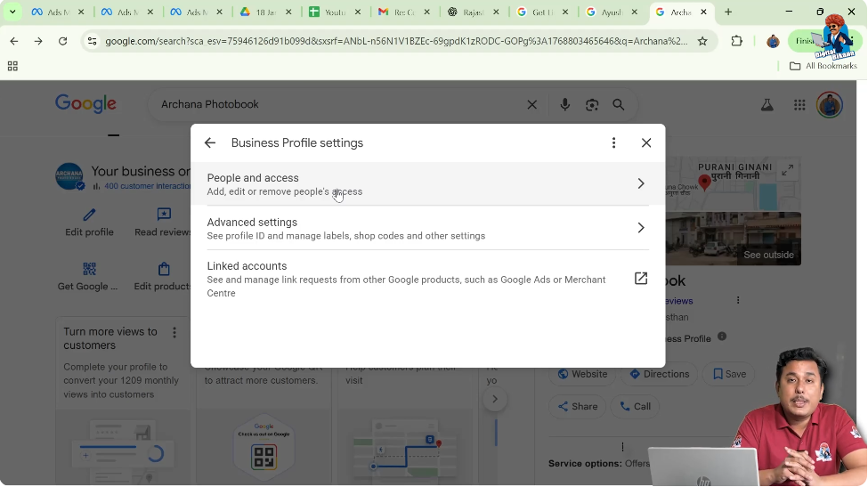868x487 pixels.
Task: Switch to the Ayush Google tab
Action: 612,12
